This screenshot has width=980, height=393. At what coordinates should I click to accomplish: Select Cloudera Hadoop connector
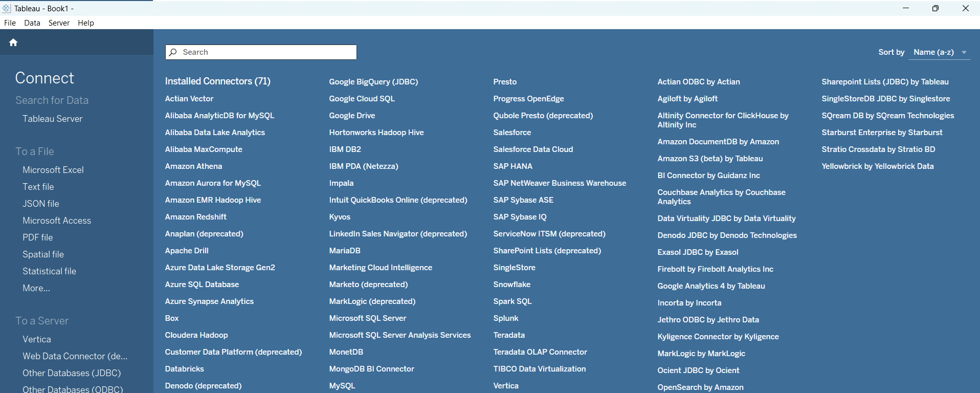click(196, 335)
